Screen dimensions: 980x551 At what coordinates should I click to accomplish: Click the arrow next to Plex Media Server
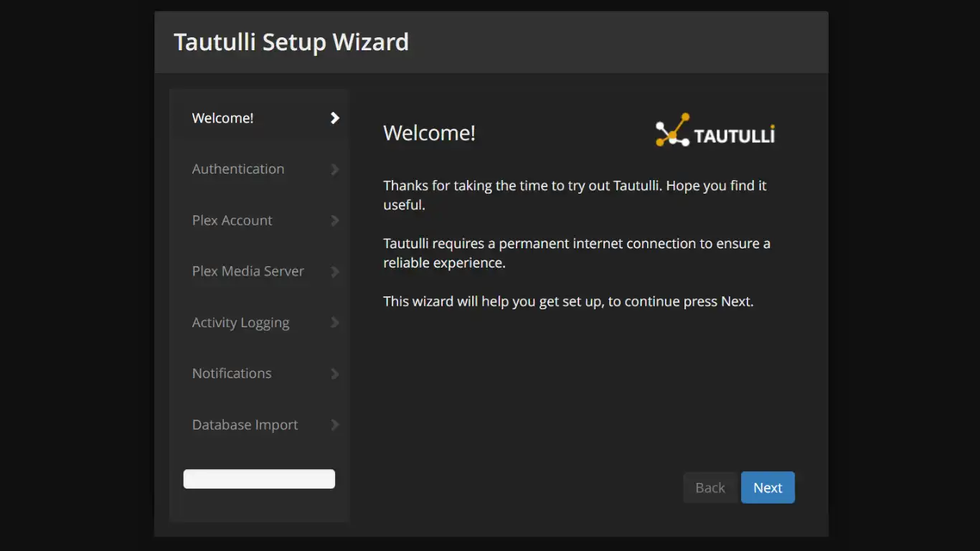pyautogui.click(x=334, y=271)
